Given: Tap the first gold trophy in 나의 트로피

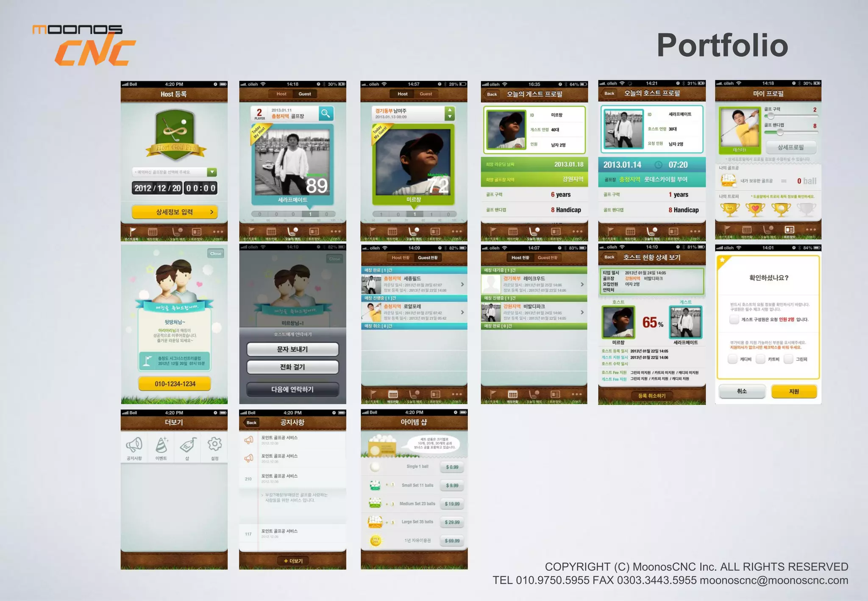Looking at the screenshot, I should pyautogui.click(x=730, y=209).
